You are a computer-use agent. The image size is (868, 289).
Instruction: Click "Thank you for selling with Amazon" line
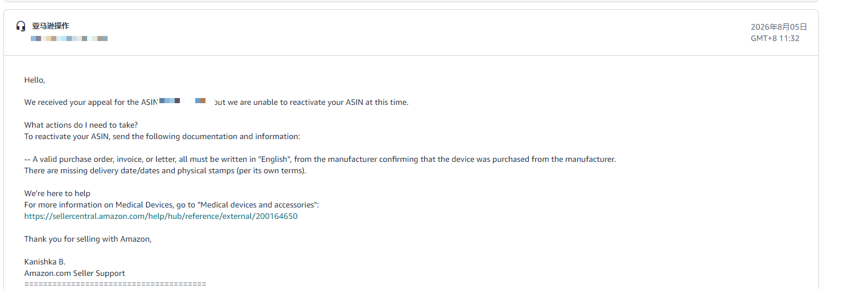[88, 239]
